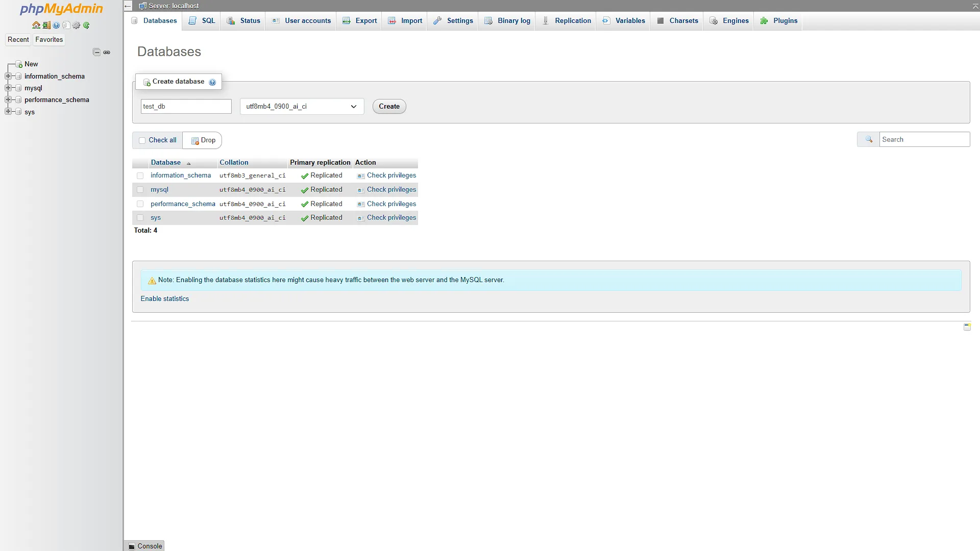Sort by Collation column header

(x=234, y=163)
